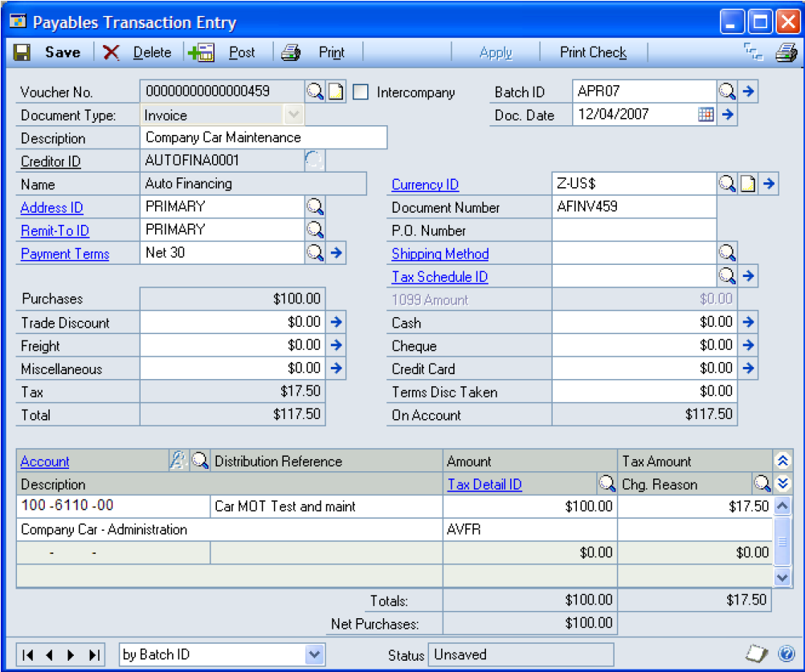The image size is (805, 672).
Task: Click the help icon in the status bar
Action: 786,654
